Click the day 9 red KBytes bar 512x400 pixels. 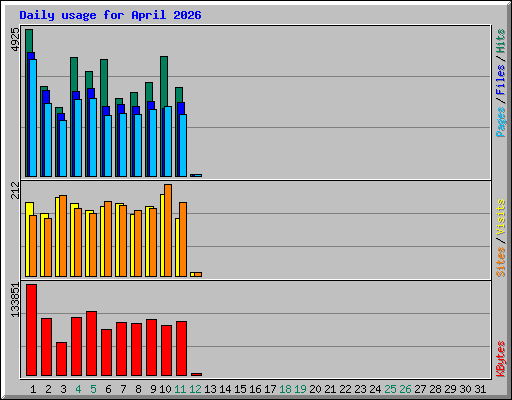tap(151, 347)
